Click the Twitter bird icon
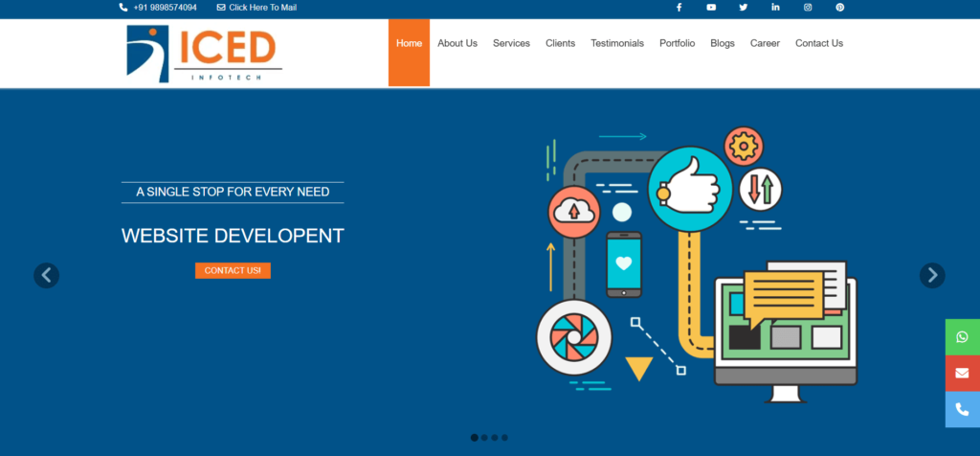 pyautogui.click(x=744, y=8)
